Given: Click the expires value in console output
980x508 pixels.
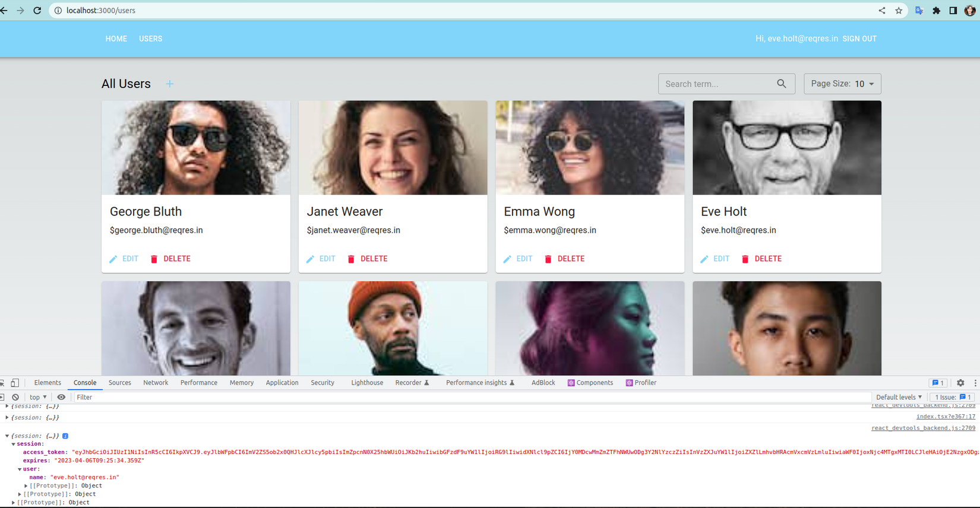Looking at the screenshot, I should [x=99, y=461].
